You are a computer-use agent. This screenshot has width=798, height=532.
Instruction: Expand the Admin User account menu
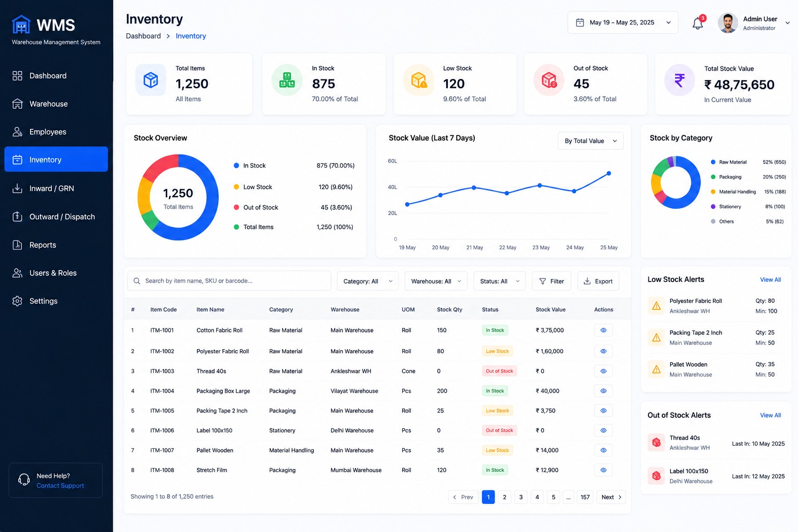point(787,23)
